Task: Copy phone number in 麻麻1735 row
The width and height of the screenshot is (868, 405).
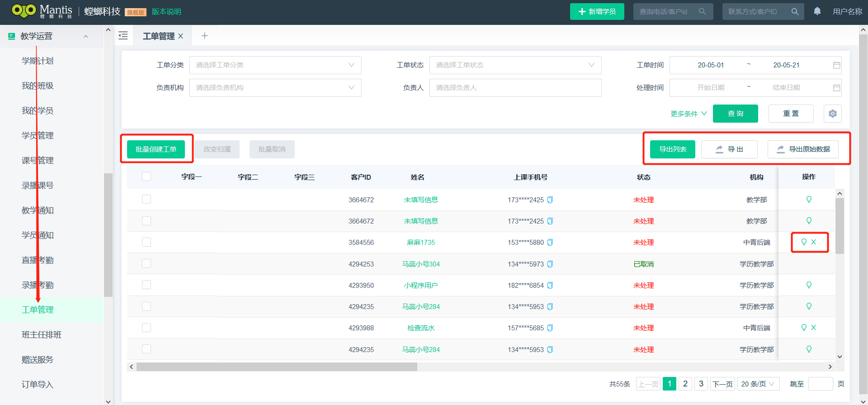Action: pyautogui.click(x=550, y=243)
